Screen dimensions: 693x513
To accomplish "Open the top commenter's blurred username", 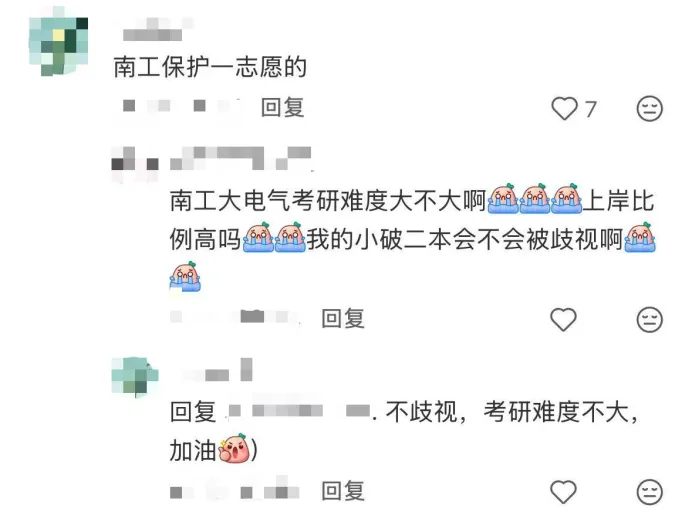I will point(152,32).
